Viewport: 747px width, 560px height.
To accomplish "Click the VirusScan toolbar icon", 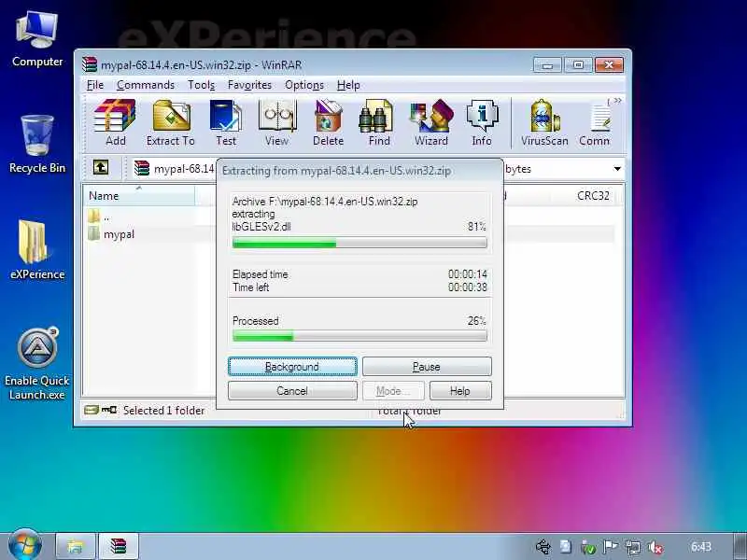I will (544, 122).
